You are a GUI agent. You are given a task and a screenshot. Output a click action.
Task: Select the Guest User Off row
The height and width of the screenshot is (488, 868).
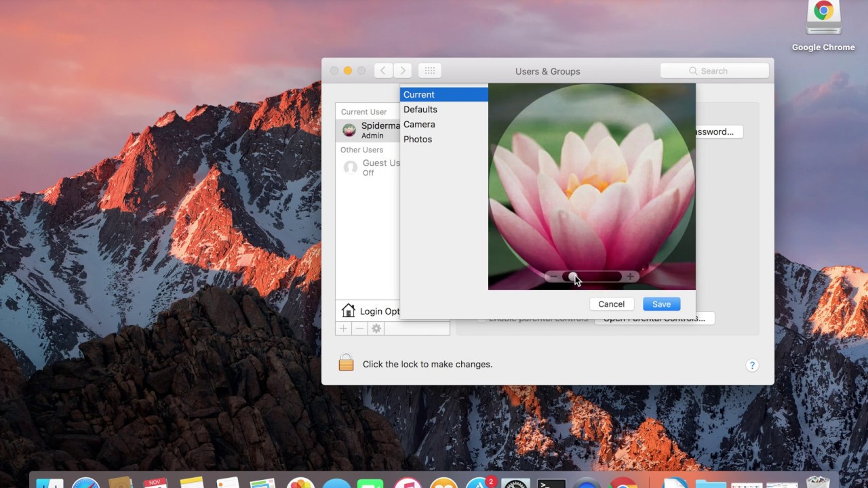click(x=368, y=167)
